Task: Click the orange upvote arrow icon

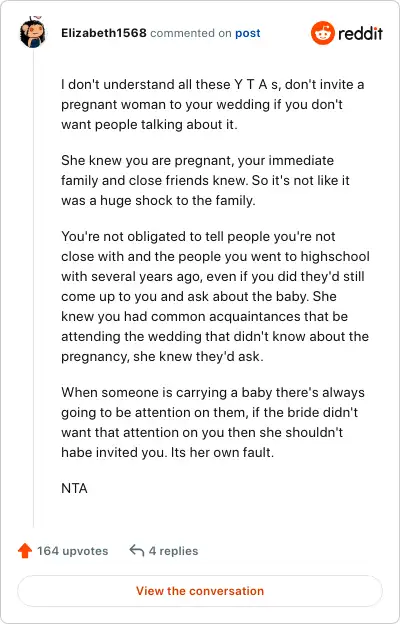Action: pyautogui.click(x=25, y=551)
